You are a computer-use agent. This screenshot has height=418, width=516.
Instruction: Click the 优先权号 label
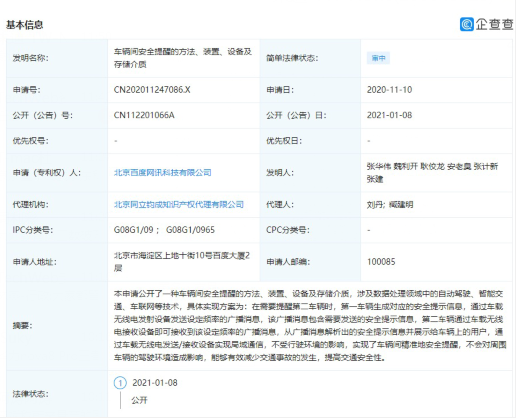click(x=30, y=141)
